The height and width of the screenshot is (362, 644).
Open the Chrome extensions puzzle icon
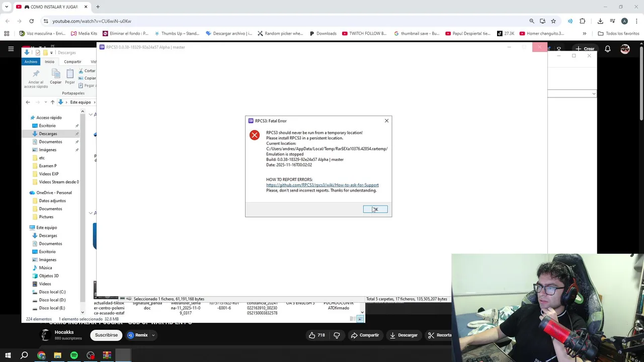[x=583, y=21]
